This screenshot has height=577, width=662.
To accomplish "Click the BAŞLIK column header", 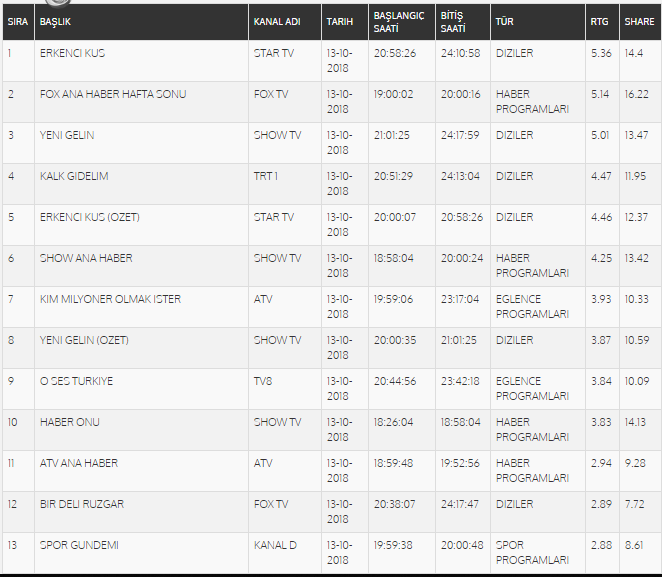I will 141,22.
